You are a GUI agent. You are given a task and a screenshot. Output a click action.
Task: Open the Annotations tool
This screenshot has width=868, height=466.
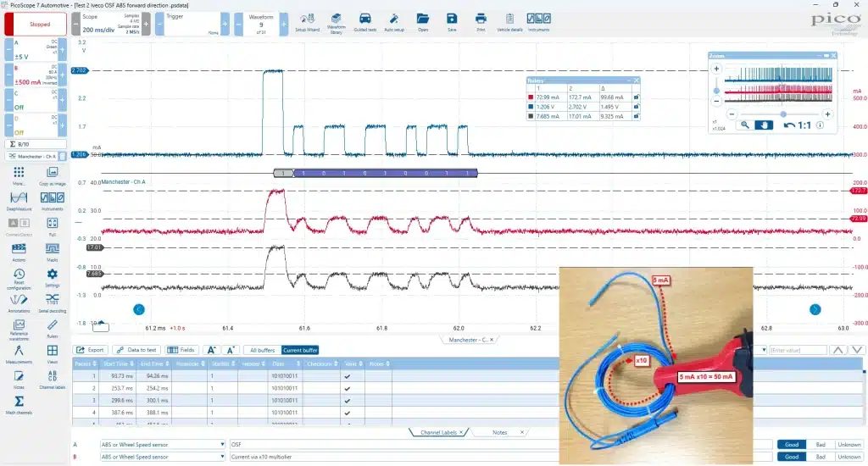19,303
